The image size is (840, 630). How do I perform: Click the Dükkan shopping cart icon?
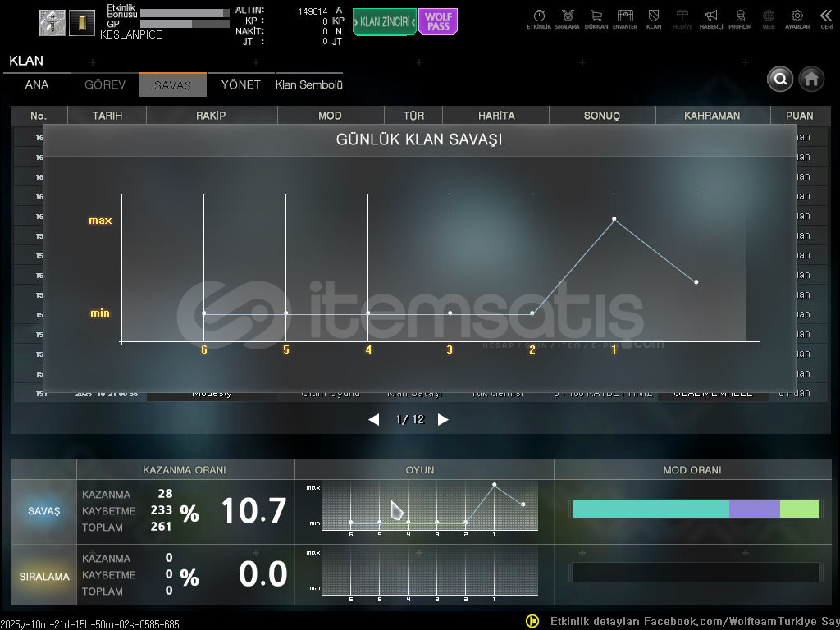[x=596, y=17]
